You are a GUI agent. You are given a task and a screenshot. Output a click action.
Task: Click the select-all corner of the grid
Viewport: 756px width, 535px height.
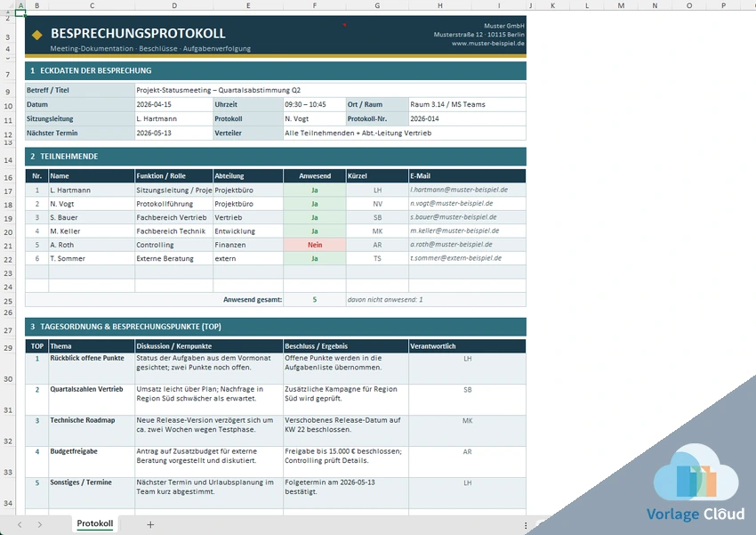pos(7,5)
